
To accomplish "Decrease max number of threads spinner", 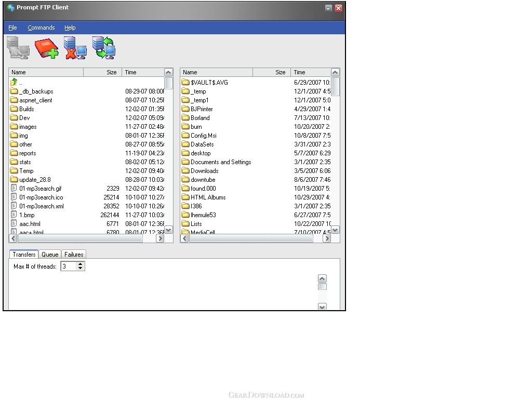I will (80, 269).
